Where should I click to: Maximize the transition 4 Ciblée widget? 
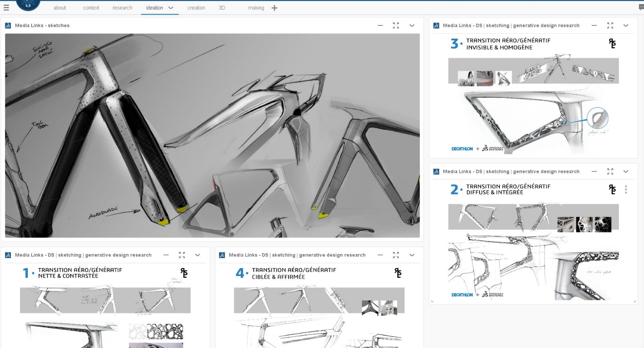tap(396, 255)
